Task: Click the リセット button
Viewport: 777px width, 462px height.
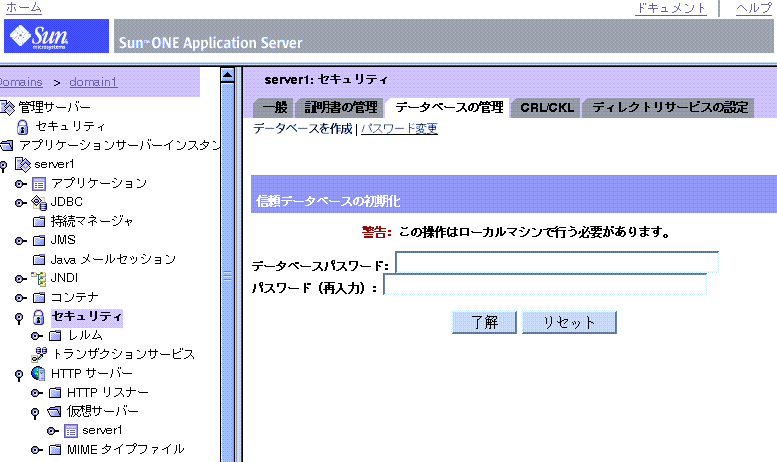Action: [x=569, y=323]
